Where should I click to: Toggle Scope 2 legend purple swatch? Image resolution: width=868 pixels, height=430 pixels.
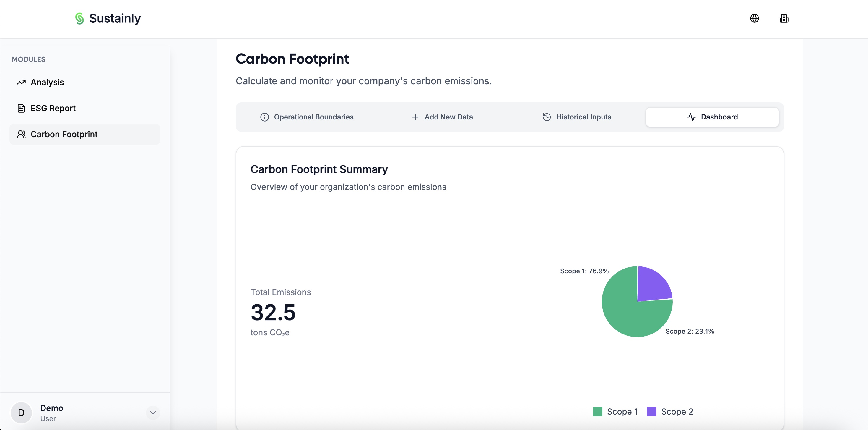[x=652, y=411]
